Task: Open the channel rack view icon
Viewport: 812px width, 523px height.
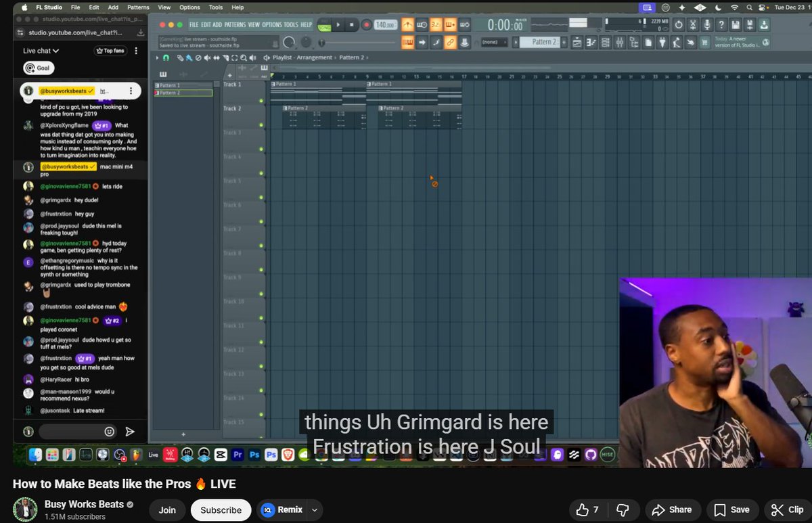Action: (606, 42)
